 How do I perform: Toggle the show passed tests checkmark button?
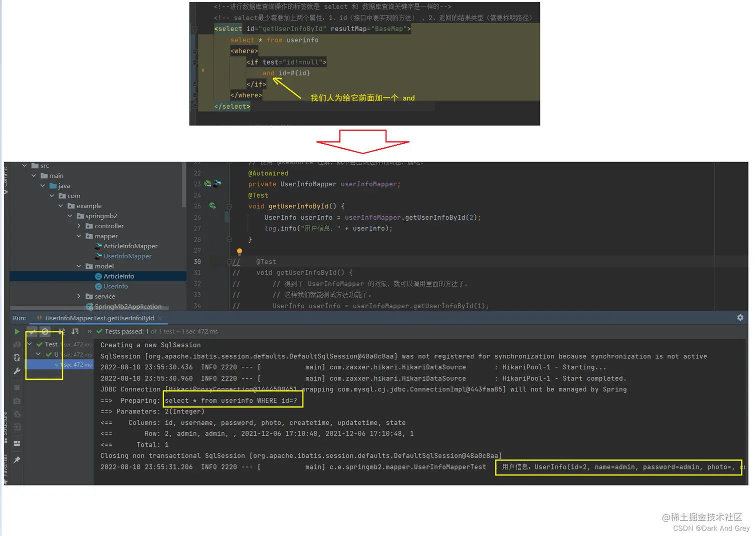point(32,331)
